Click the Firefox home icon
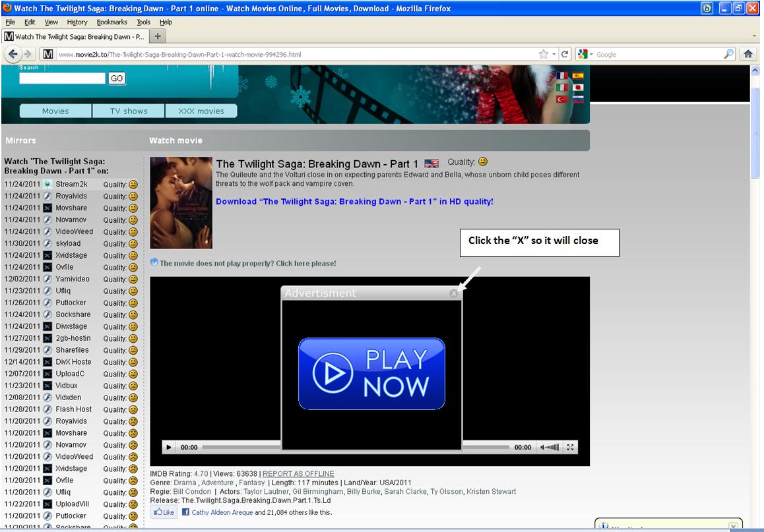Image resolution: width=764 pixels, height=532 pixels. [748, 53]
